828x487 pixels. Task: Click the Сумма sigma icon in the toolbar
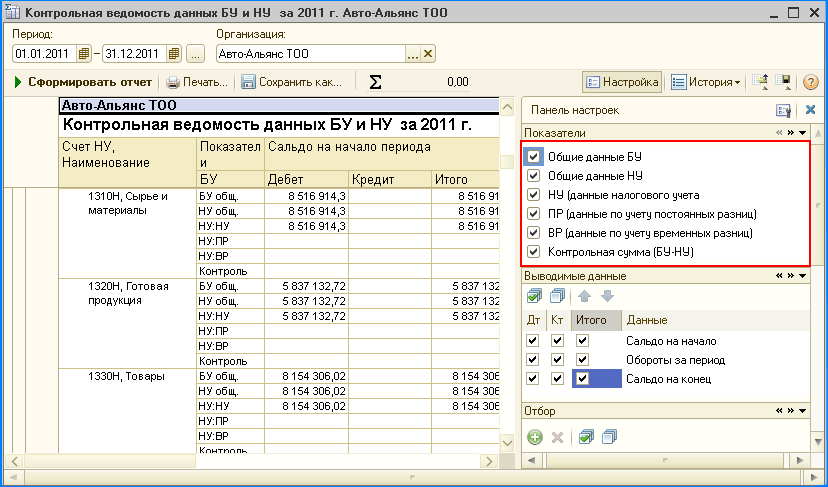(376, 82)
